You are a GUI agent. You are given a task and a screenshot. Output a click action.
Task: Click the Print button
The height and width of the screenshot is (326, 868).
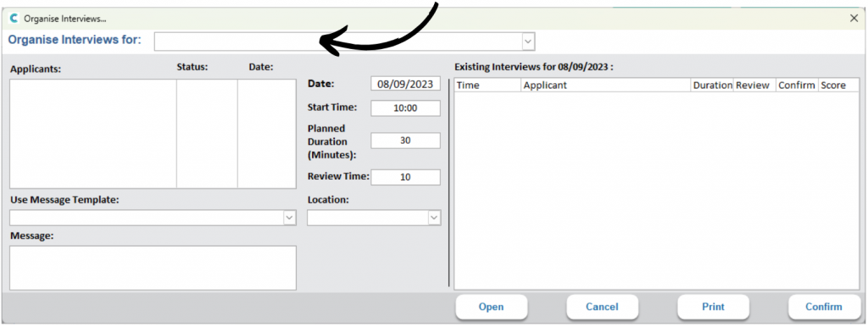[713, 307]
